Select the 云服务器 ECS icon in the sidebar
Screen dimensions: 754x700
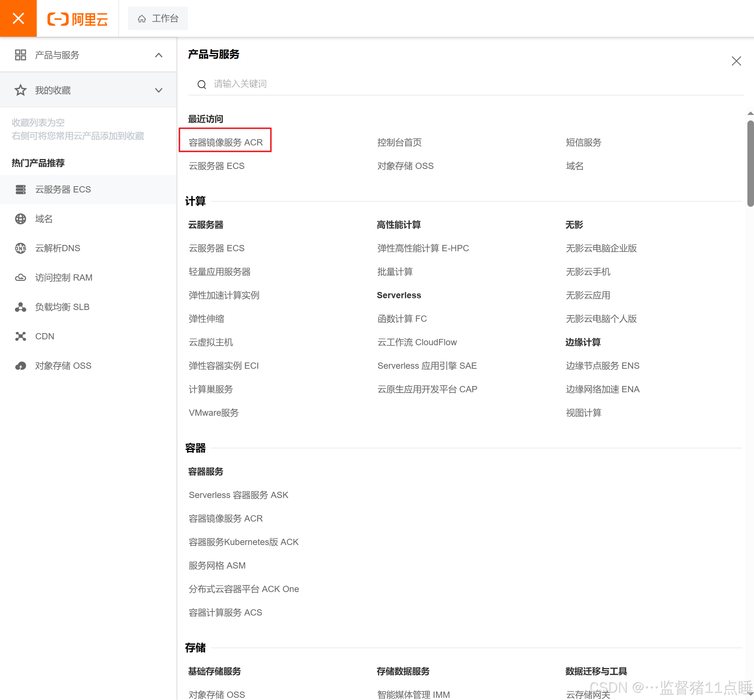(x=21, y=190)
